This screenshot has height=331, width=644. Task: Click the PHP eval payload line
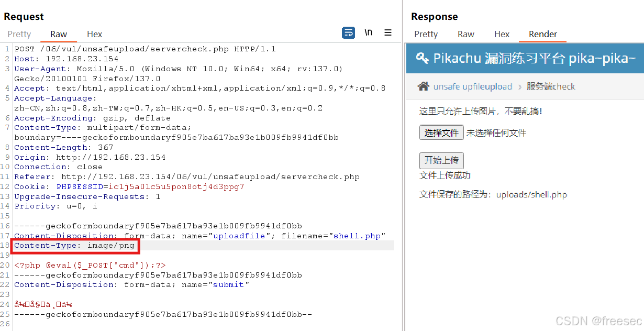[x=90, y=266]
